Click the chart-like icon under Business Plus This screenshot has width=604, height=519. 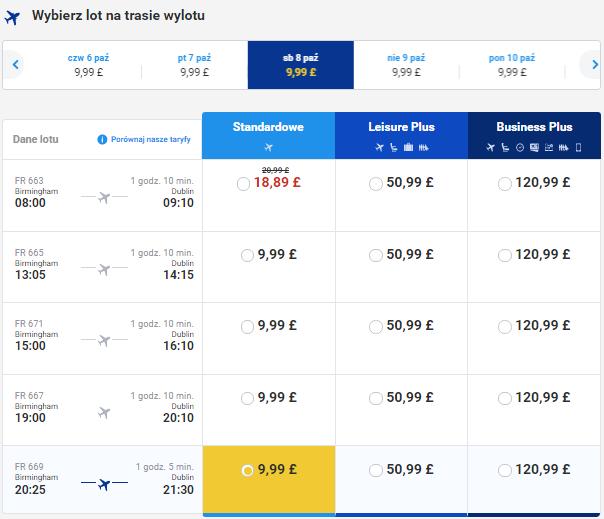coord(549,148)
